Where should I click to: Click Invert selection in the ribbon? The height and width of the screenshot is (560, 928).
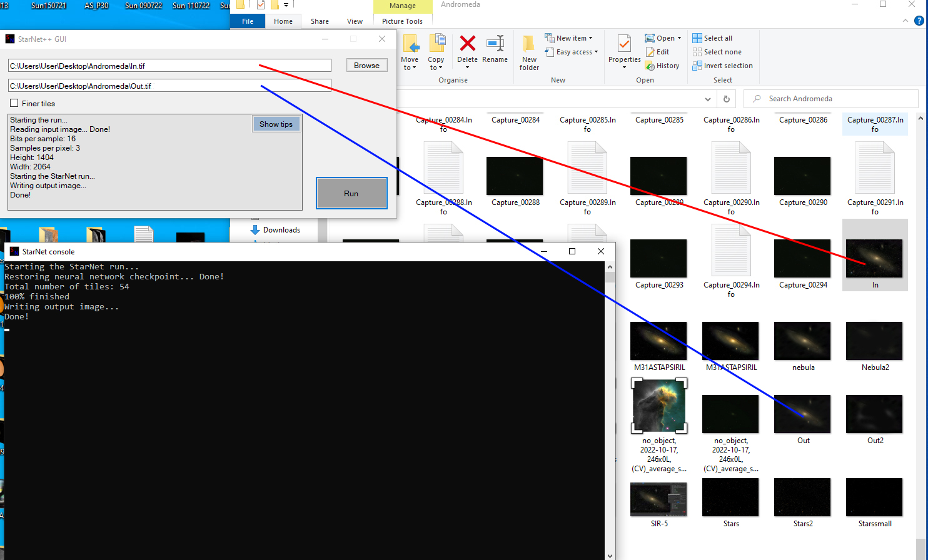coord(722,66)
